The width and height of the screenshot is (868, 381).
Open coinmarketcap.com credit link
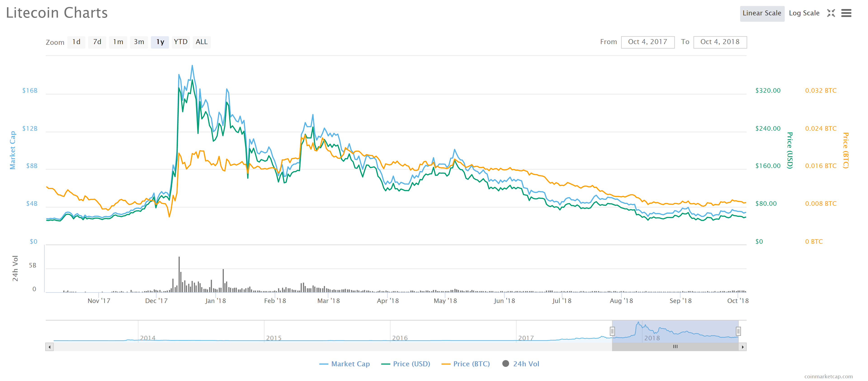click(829, 376)
